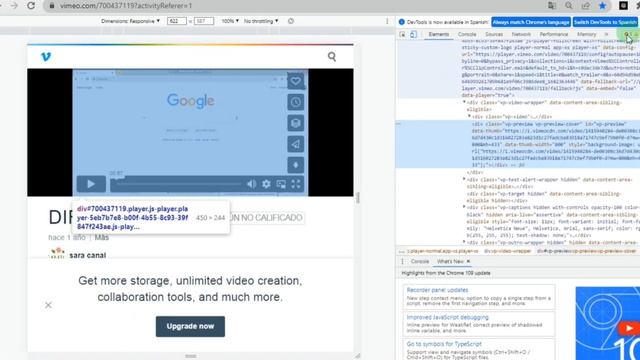Expand the vp-outro-wrapper div node
640x360 pixels.
[x=464, y=242]
